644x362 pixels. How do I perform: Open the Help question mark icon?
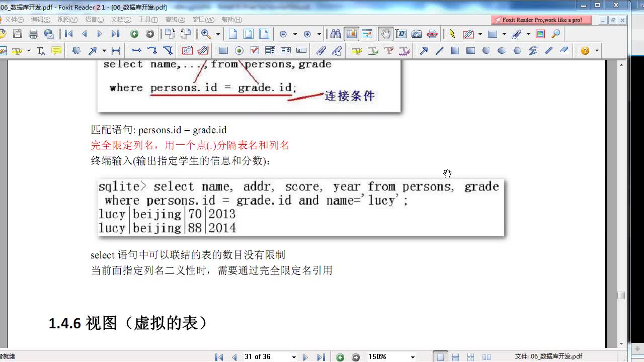(x=585, y=51)
